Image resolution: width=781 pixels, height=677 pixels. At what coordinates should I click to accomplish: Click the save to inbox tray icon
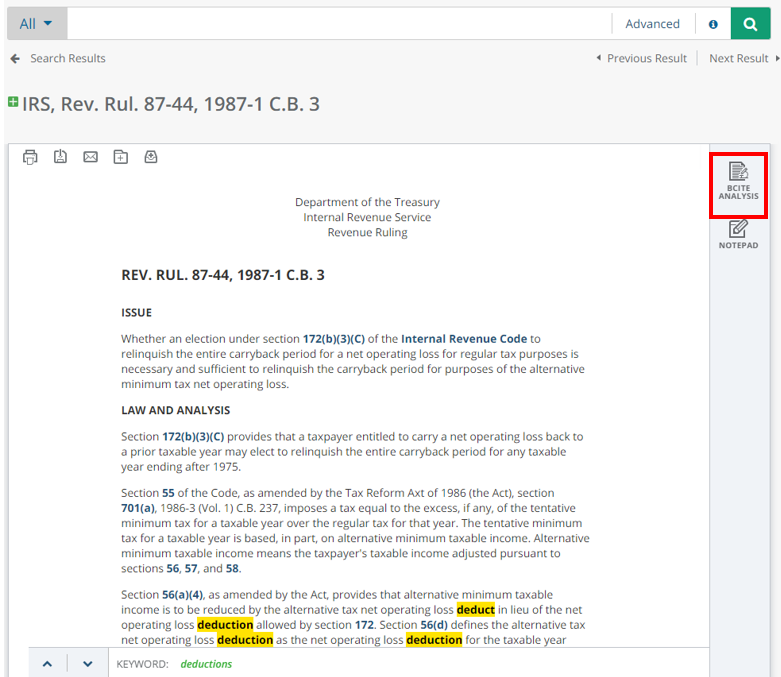(x=151, y=157)
